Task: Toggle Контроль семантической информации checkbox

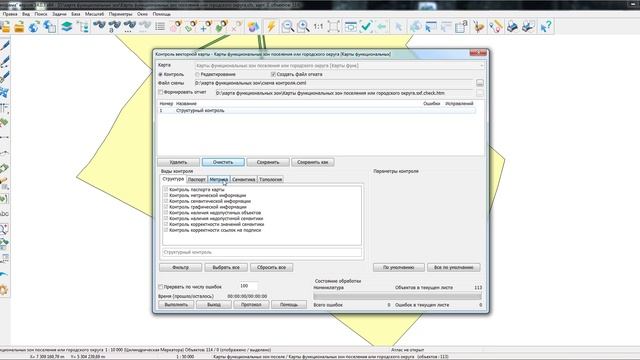Action: pyautogui.click(x=166, y=201)
